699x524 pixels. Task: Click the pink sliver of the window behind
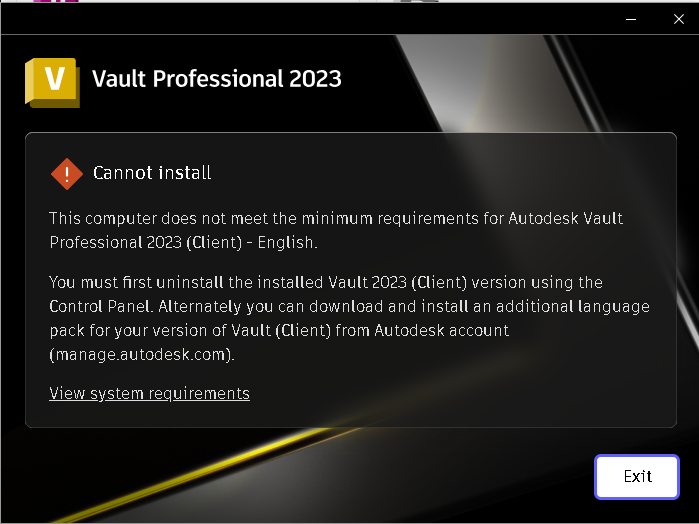click(x=56, y=1)
